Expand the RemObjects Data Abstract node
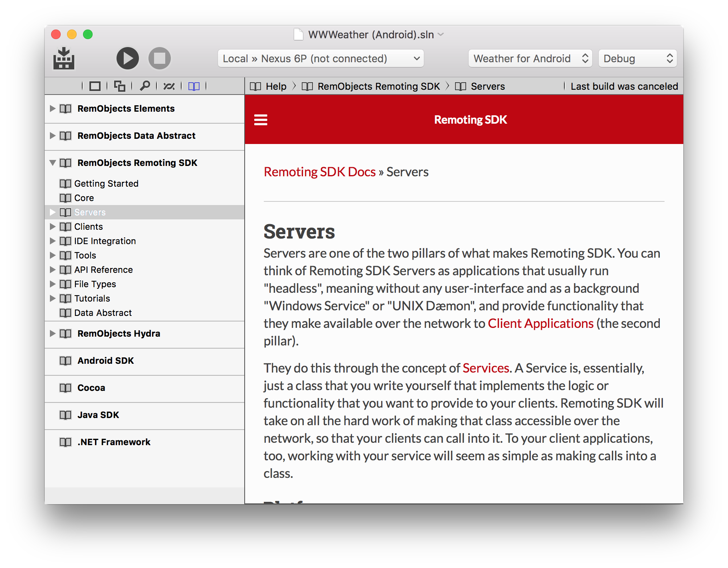The height and width of the screenshot is (568, 728). [52, 136]
